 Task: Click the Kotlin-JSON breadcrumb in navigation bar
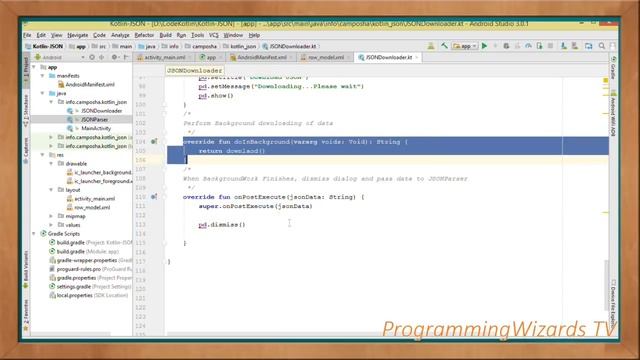pyautogui.click(x=48, y=47)
